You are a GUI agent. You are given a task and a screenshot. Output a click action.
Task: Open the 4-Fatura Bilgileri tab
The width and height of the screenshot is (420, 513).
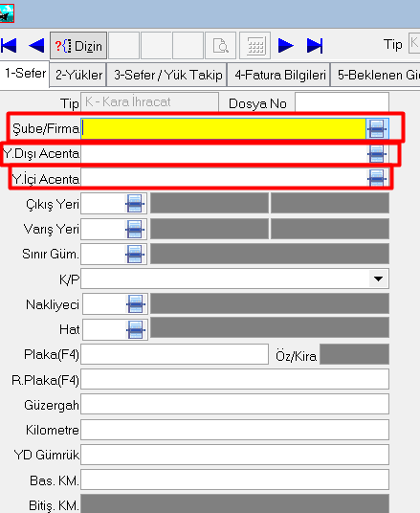tap(280, 75)
